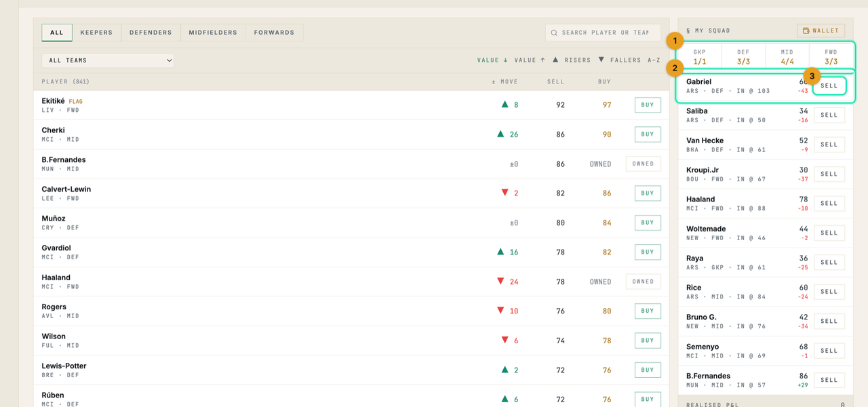This screenshot has width=868, height=407.
Task: Sort by Risers with the up triangle
Action: click(571, 60)
